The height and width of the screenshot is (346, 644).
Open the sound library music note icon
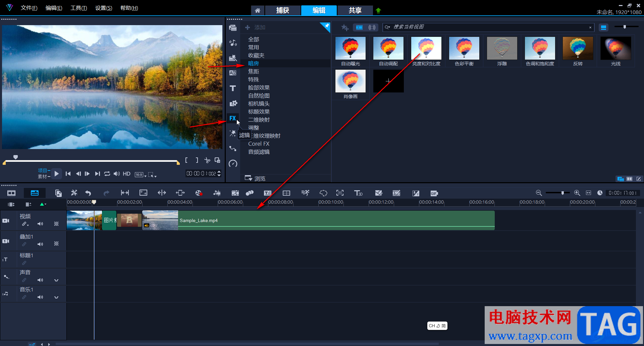(x=233, y=43)
